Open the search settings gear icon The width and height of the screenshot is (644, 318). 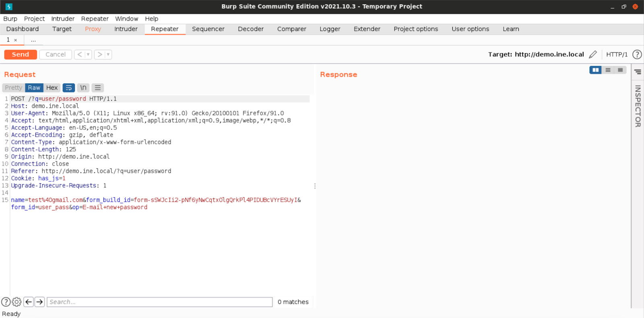[x=17, y=302]
